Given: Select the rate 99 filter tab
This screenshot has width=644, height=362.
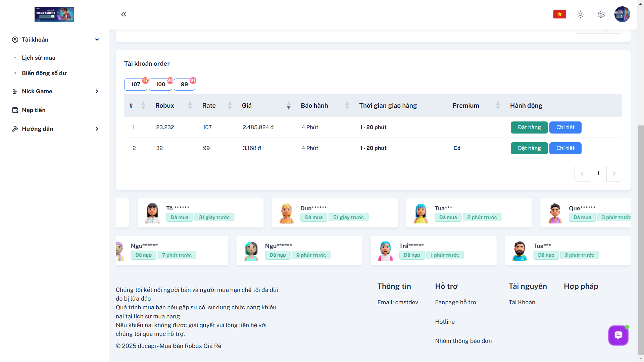Looking at the screenshot, I should (x=184, y=84).
